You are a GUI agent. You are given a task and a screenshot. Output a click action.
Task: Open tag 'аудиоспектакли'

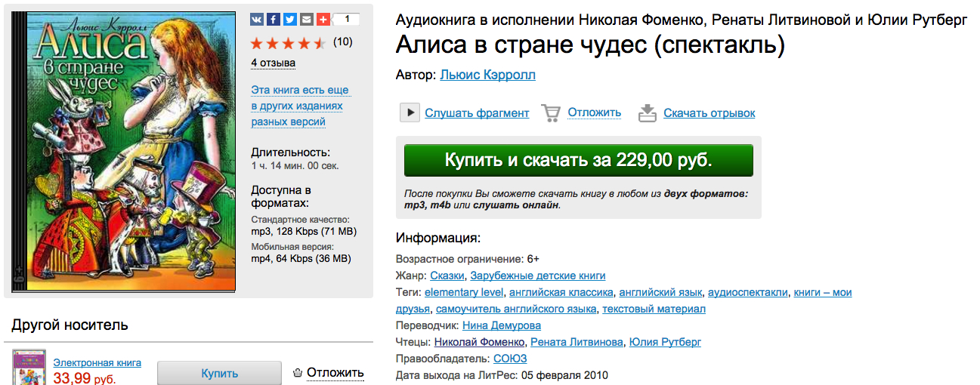(749, 292)
